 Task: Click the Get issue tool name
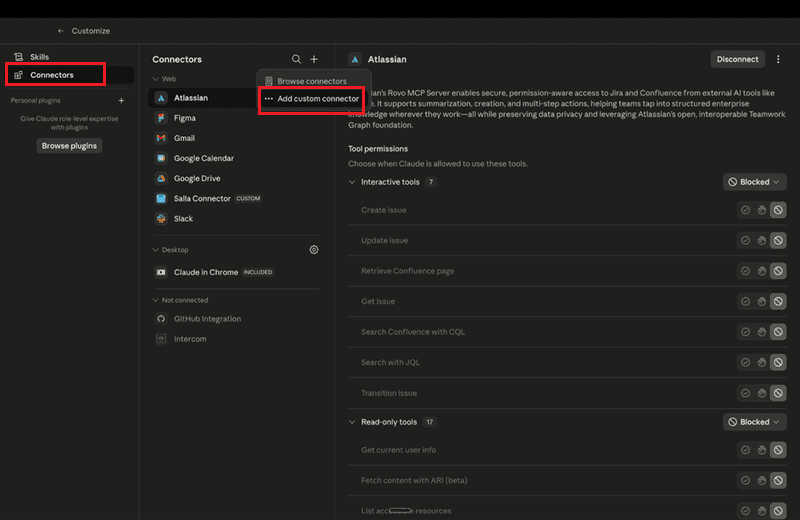378,302
